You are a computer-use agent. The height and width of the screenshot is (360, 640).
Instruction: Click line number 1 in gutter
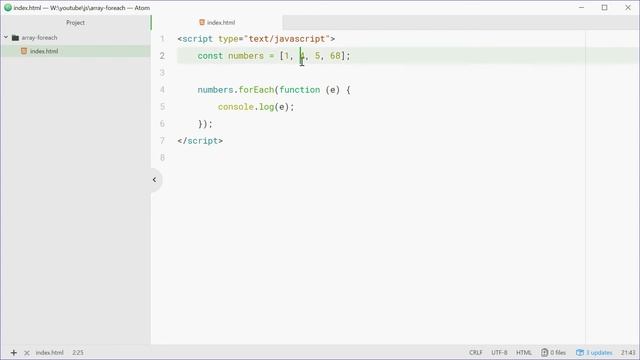pos(162,39)
